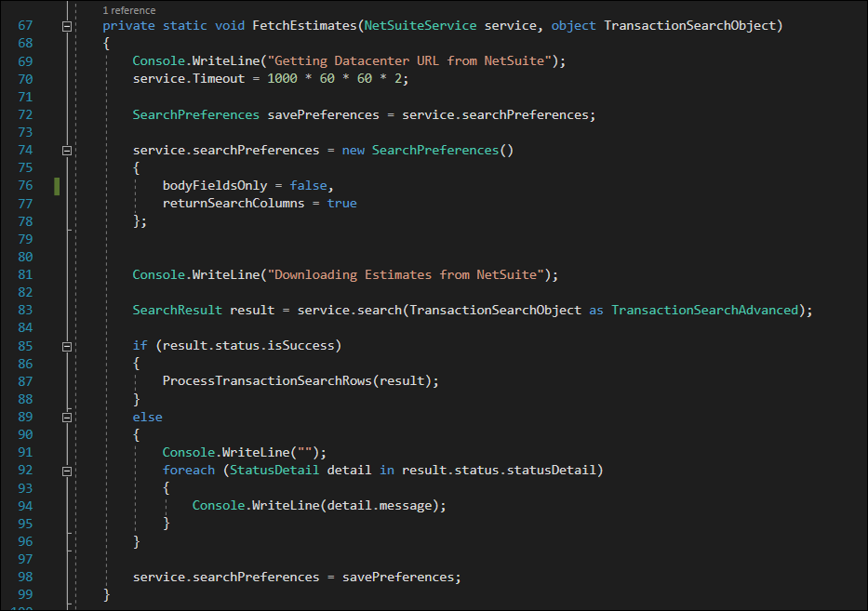Set a breakpoint on the ProcessTransactionSearchRows call
The image size is (868, 611).
[11, 380]
